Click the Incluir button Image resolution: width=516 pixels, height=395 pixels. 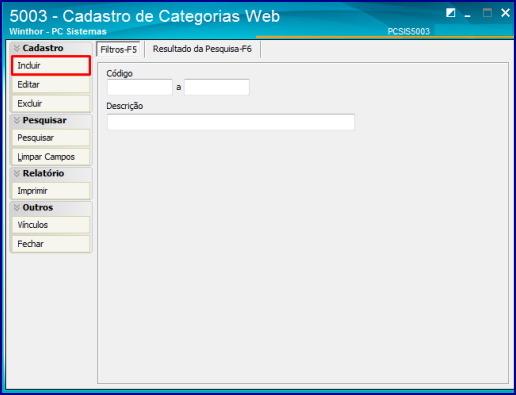click(x=51, y=65)
